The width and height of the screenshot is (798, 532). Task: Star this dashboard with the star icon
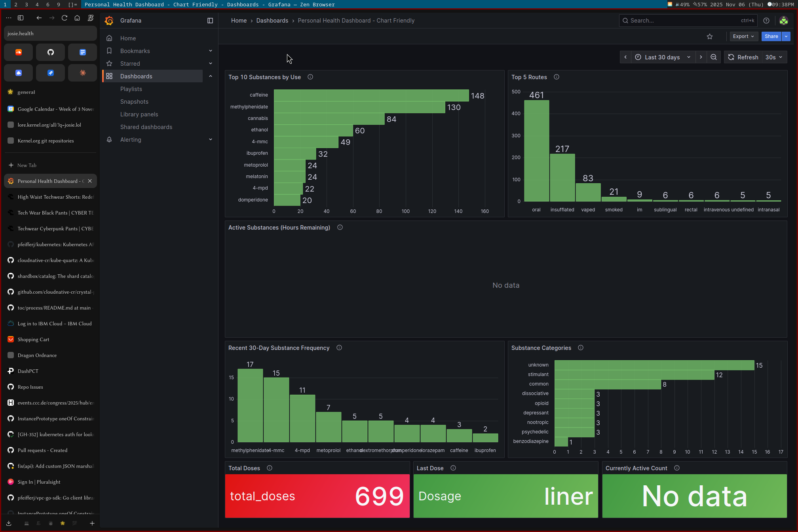(710, 36)
